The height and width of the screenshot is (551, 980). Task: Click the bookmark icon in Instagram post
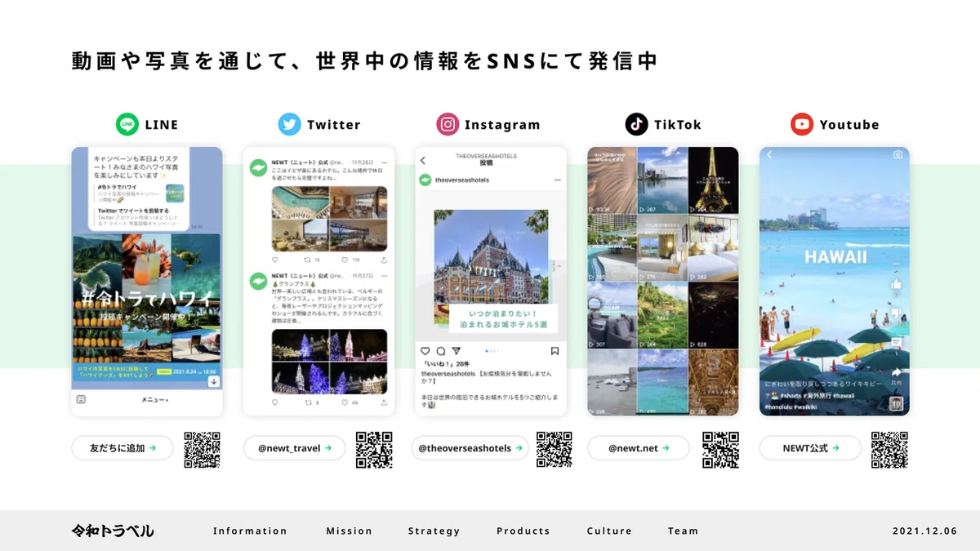[555, 351]
